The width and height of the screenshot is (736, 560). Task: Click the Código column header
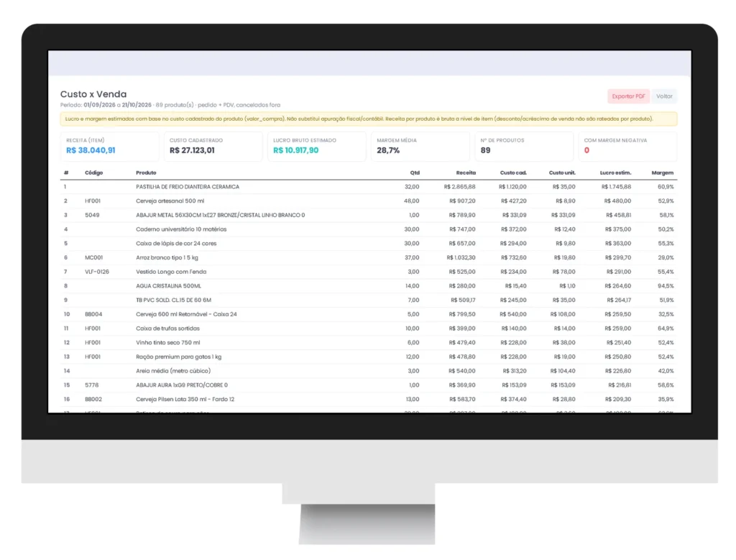pyautogui.click(x=94, y=173)
